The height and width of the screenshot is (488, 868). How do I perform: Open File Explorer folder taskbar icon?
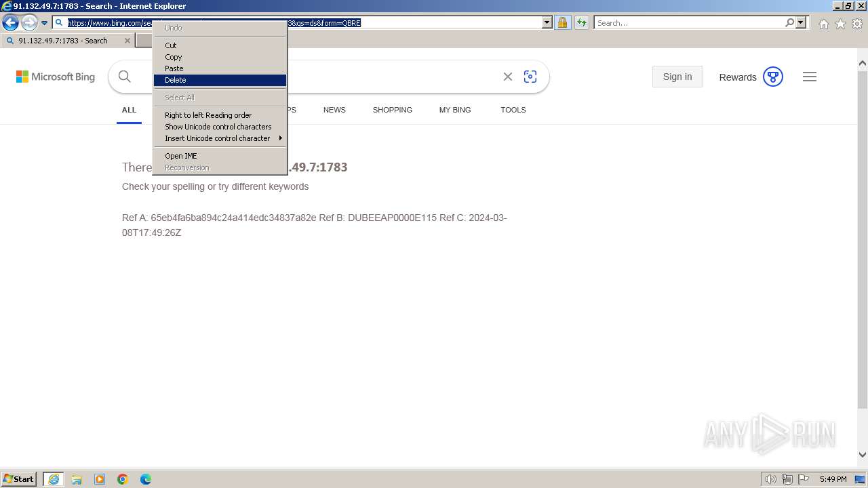coord(77,479)
